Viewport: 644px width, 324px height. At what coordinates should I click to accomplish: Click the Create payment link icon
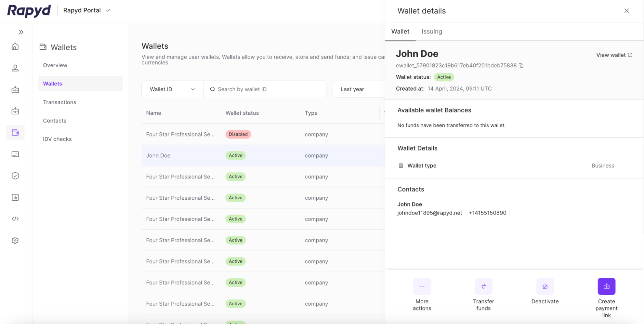606,286
